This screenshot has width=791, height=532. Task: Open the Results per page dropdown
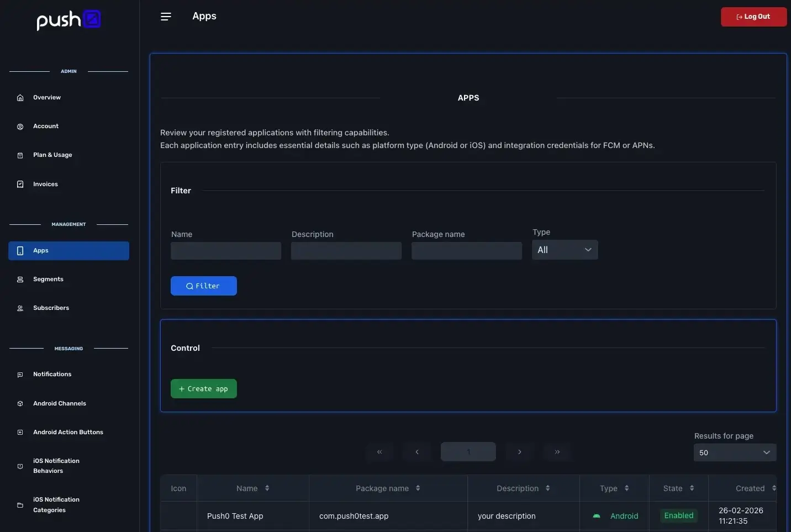tap(734, 452)
